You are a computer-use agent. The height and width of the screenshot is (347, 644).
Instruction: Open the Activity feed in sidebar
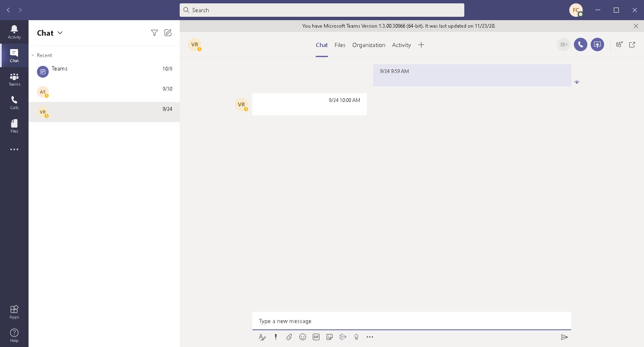tap(14, 32)
